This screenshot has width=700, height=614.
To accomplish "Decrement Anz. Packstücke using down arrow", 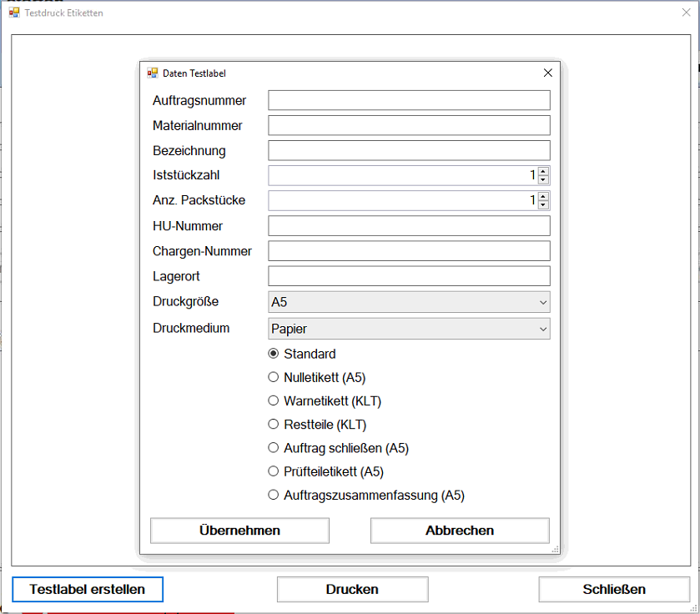I will pyautogui.click(x=543, y=204).
